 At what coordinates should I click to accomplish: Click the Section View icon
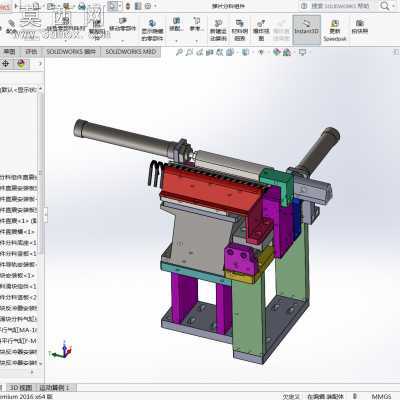(210, 52)
